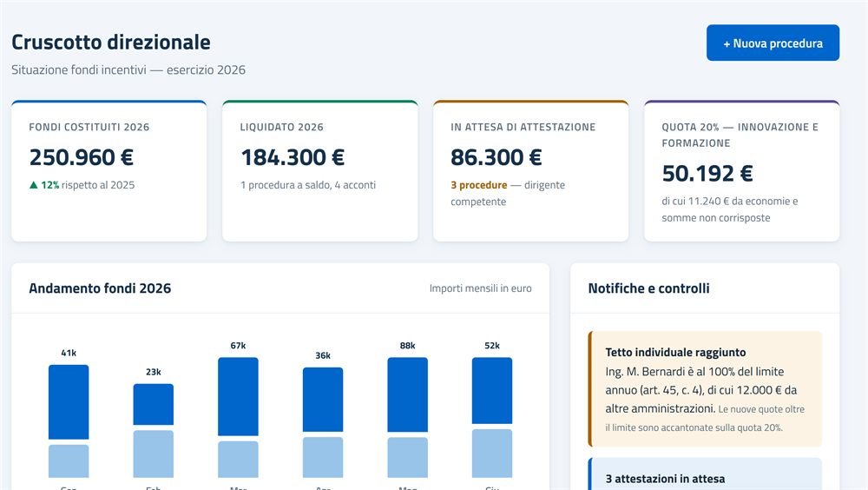868x490 pixels.
Task: Click the Nuova procedura button
Action: point(773,43)
